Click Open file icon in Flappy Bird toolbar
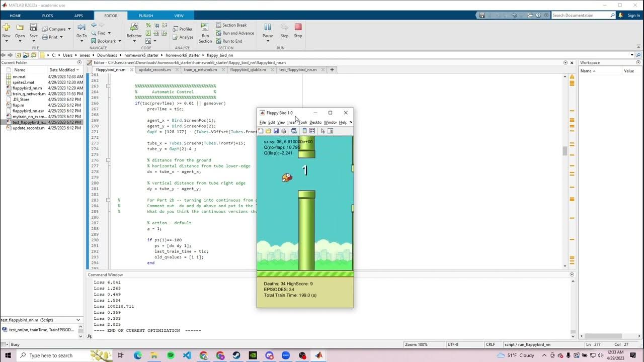 pos(268,131)
